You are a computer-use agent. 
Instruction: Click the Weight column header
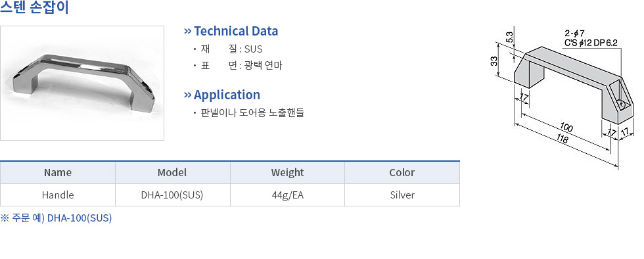[287, 172]
